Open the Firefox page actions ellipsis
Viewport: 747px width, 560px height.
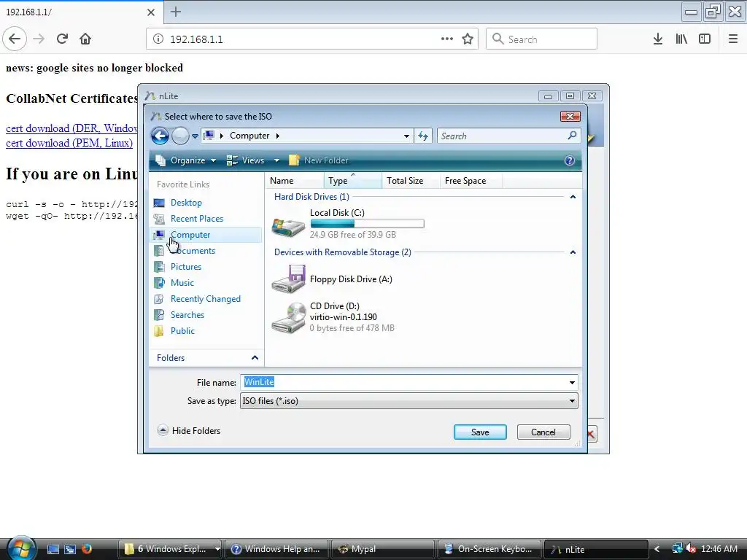coord(447,39)
